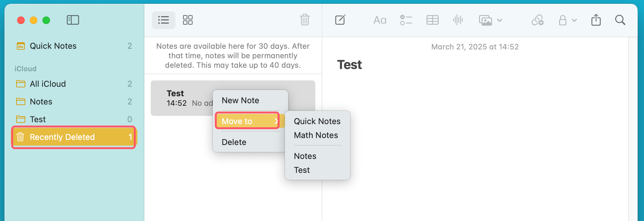This screenshot has width=644, height=221.
Task: Compose a new note with pencil icon
Action: [x=340, y=20]
